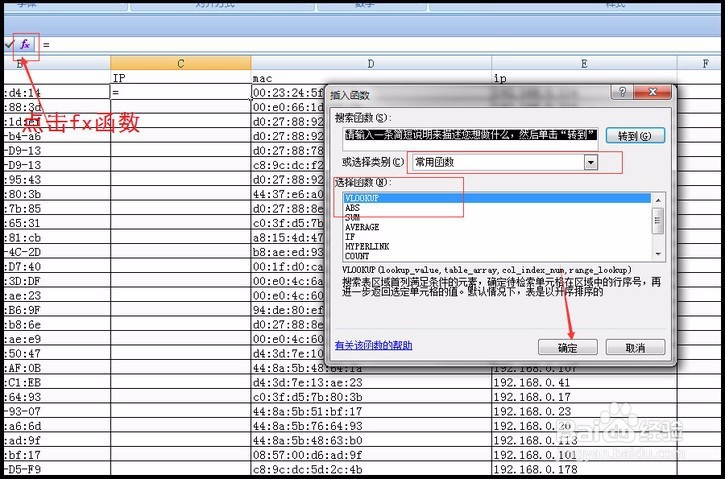725x479 pixels.
Task: Select column F header
Action: coord(701,63)
